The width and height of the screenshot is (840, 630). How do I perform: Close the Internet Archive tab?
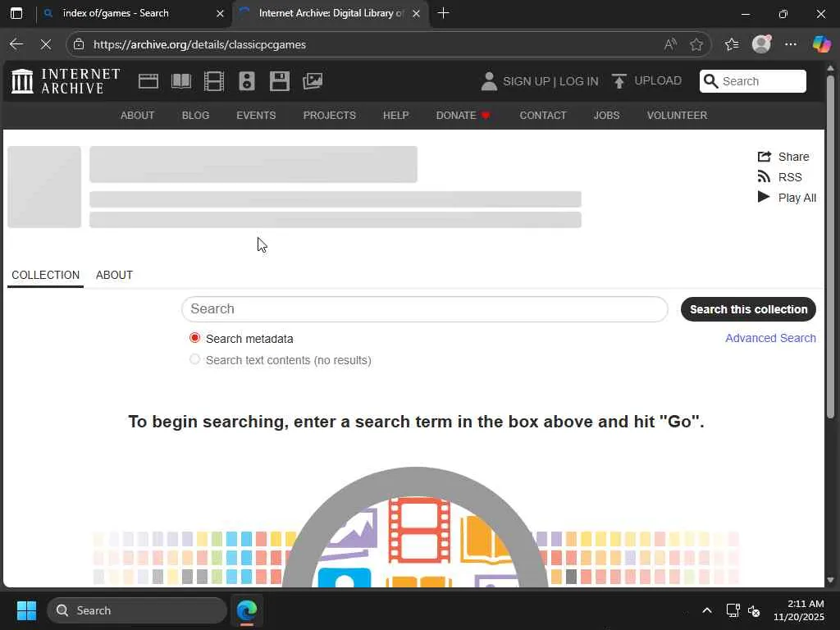point(416,13)
